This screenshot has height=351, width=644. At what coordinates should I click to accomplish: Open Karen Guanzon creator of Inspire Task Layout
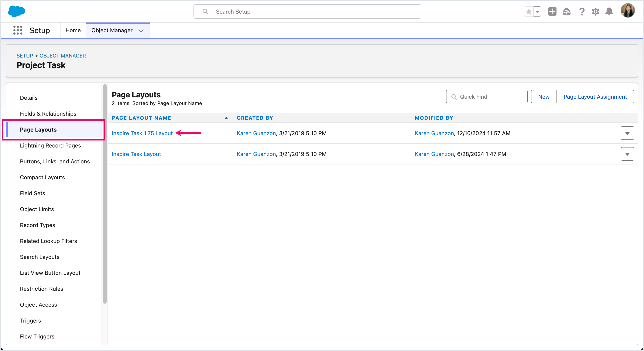[256, 154]
